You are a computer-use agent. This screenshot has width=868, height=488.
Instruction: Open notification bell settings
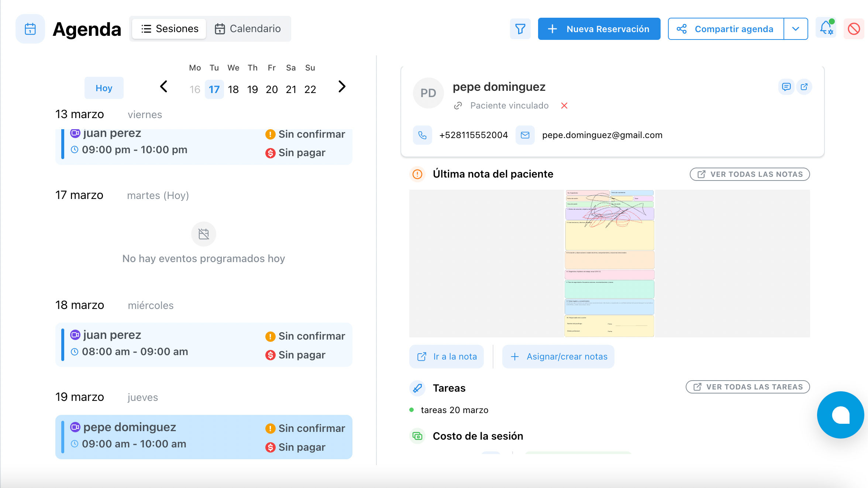point(826,29)
